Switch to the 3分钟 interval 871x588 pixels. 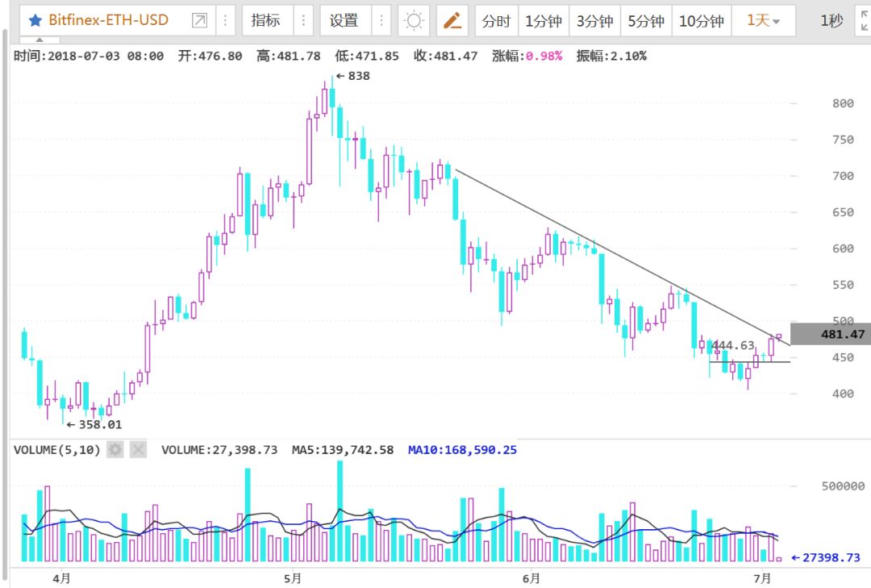595,21
